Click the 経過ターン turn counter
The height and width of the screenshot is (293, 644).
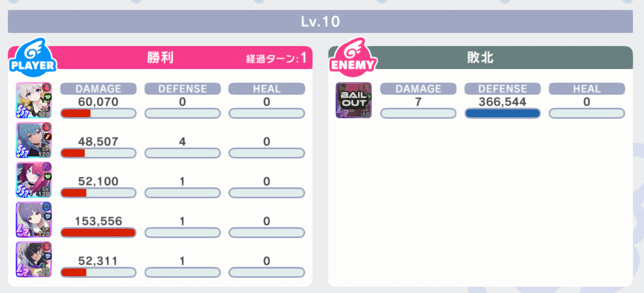pos(276,58)
